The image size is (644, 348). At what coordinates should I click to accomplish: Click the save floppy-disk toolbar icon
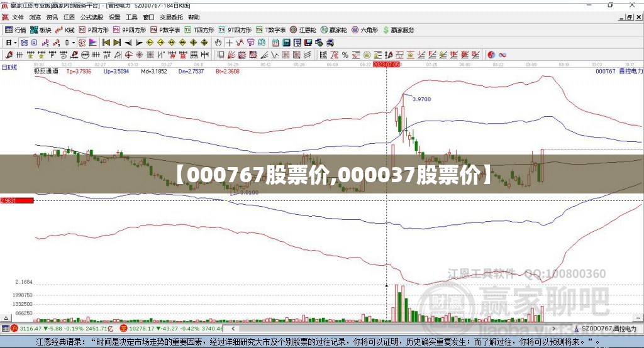pos(308,43)
